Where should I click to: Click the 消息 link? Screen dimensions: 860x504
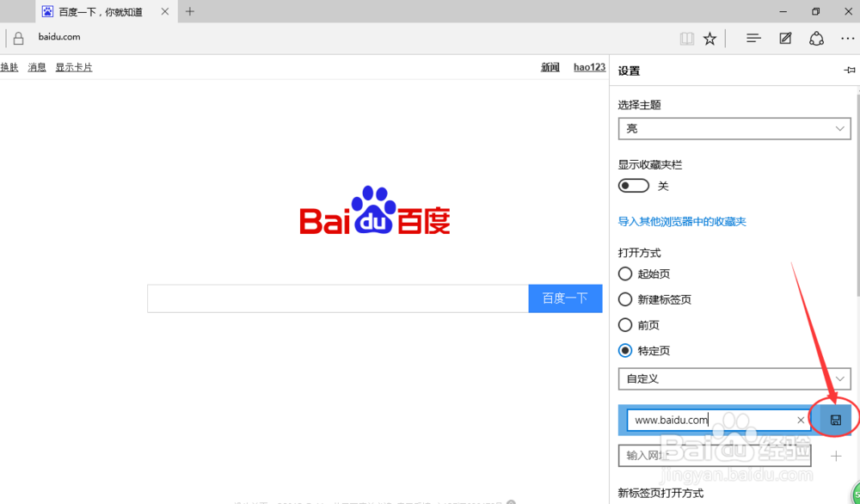tap(37, 67)
